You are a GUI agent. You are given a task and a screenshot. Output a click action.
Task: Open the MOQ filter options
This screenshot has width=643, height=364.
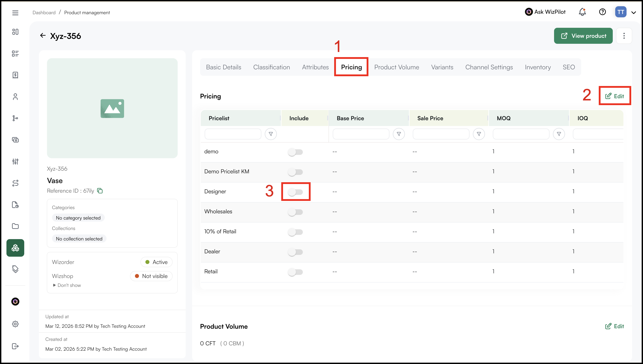pyautogui.click(x=559, y=134)
